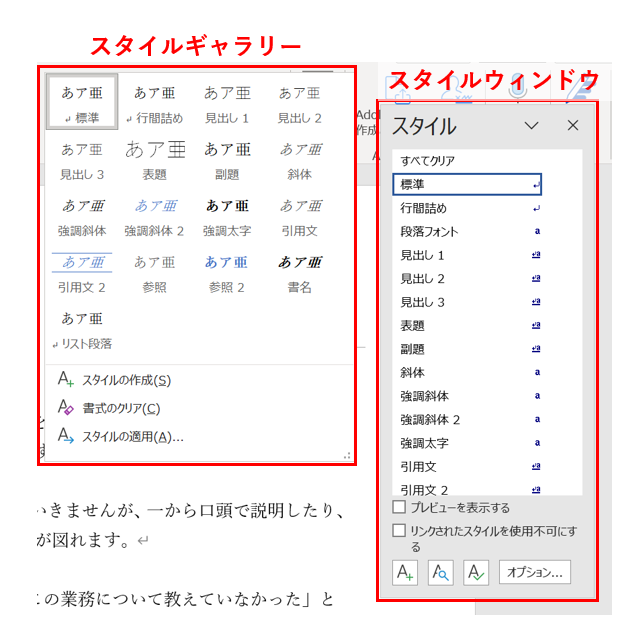Click the character 'a' icon on 段落フォント row

click(537, 231)
